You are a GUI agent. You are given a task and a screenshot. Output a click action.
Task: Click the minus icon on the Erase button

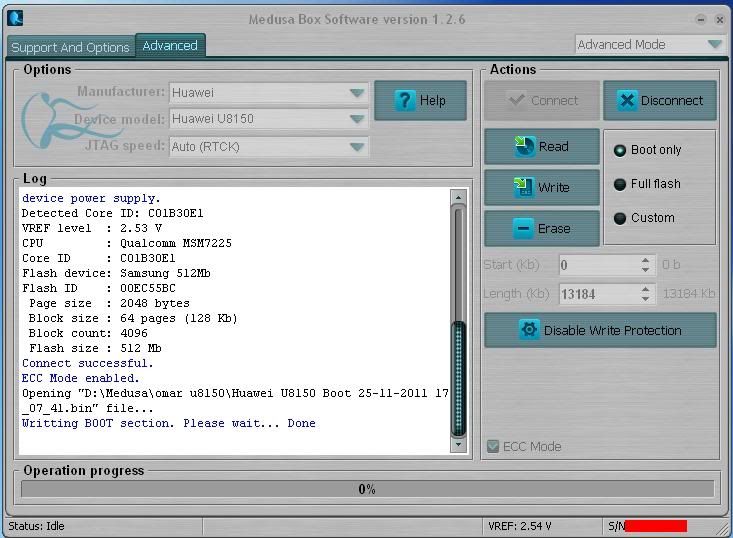[x=523, y=229]
